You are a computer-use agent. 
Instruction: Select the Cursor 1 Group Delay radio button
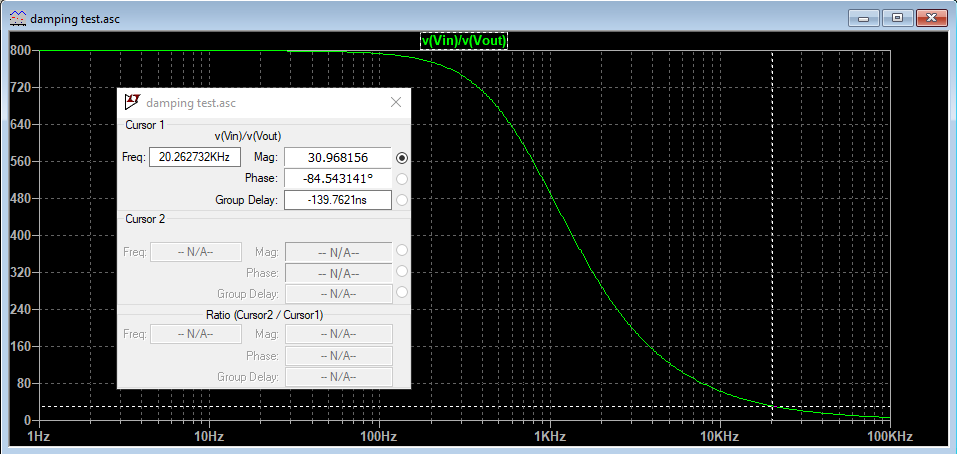click(x=402, y=200)
